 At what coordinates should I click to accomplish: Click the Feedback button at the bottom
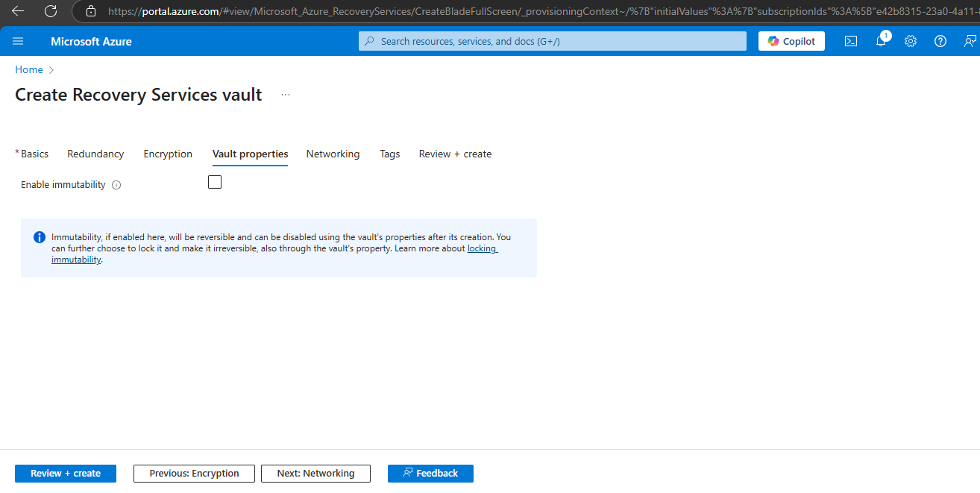(x=430, y=474)
